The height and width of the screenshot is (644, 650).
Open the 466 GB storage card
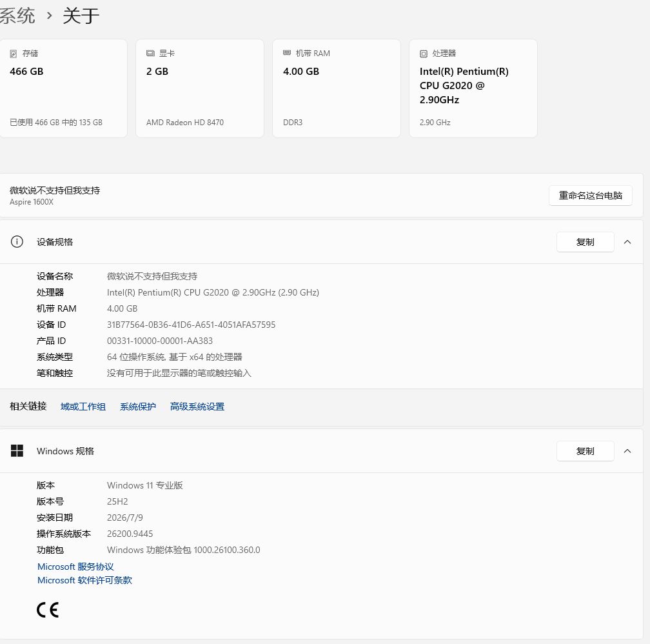pos(63,88)
